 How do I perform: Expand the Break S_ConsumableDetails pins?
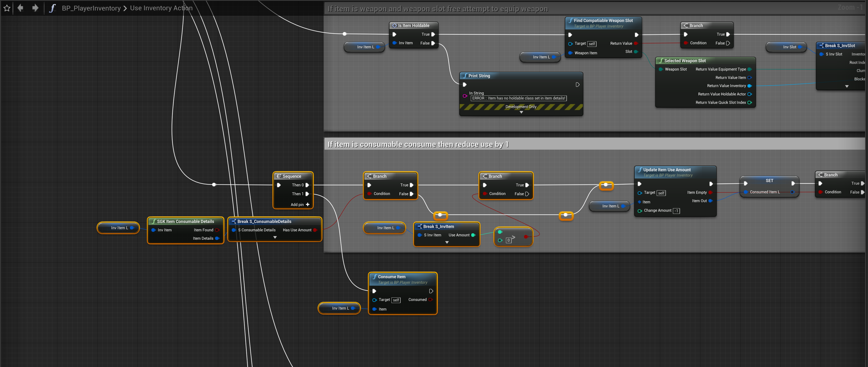click(x=275, y=238)
